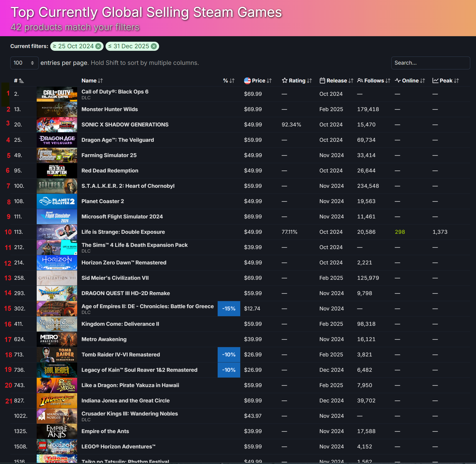Open Kingdom Come: Deliverance II thumbnail
This screenshot has height=464, width=476.
[57, 324]
